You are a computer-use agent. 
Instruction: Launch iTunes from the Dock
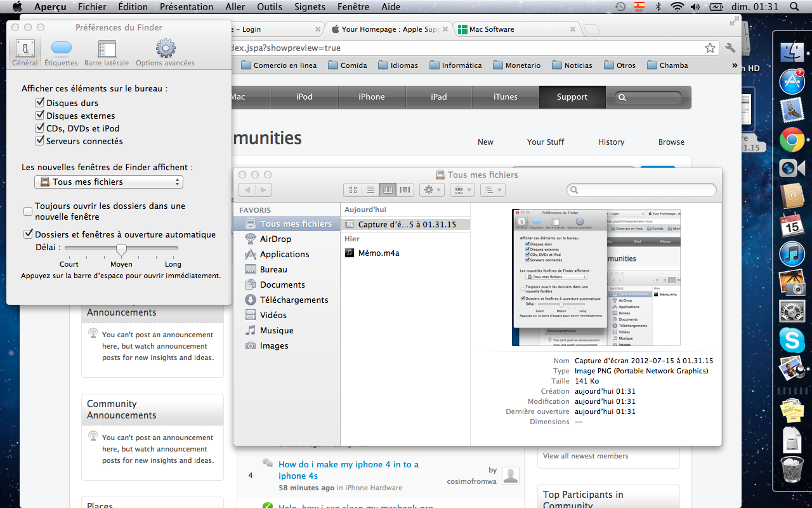pyautogui.click(x=792, y=254)
